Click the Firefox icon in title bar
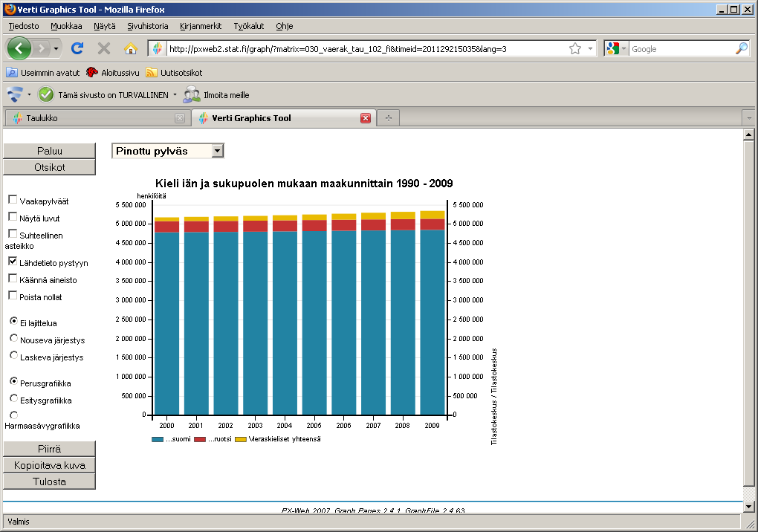This screenshot has height=532, width=758. (10, 9)
